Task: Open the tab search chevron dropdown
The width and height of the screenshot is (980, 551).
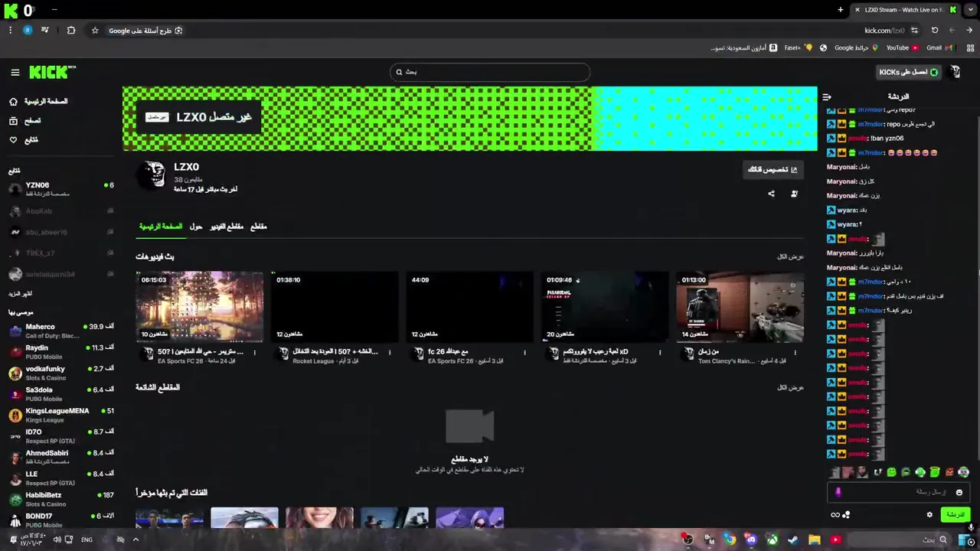Action: tap(970, 10)
